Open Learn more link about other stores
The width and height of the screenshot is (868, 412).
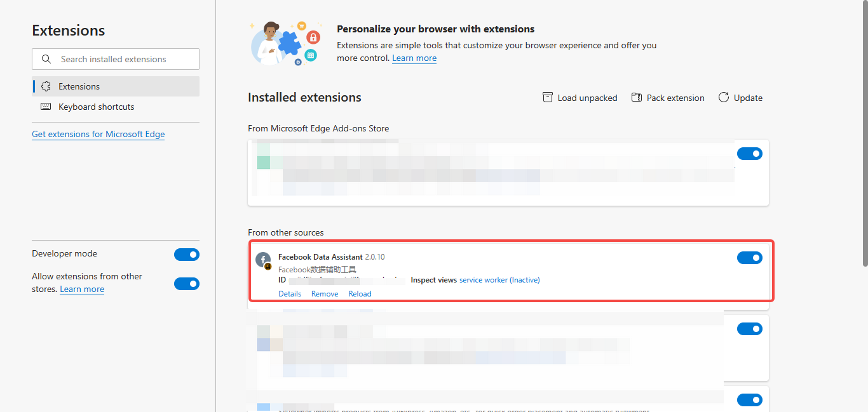pyautogui.click(x=82, y=289)
